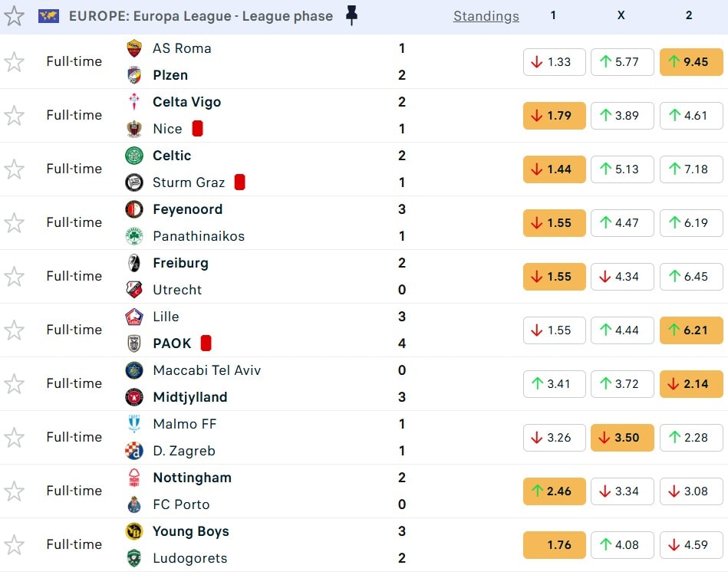Image resolution: width=728 pixels, height=575 pixels.
Task: Open the Standings link
Action: pyautogui.click(x=486, y=16)
